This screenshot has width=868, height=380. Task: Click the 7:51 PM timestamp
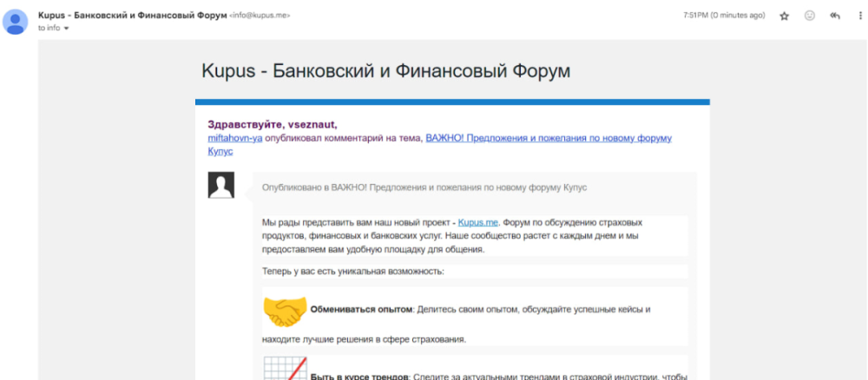click(x=724, y=16)
